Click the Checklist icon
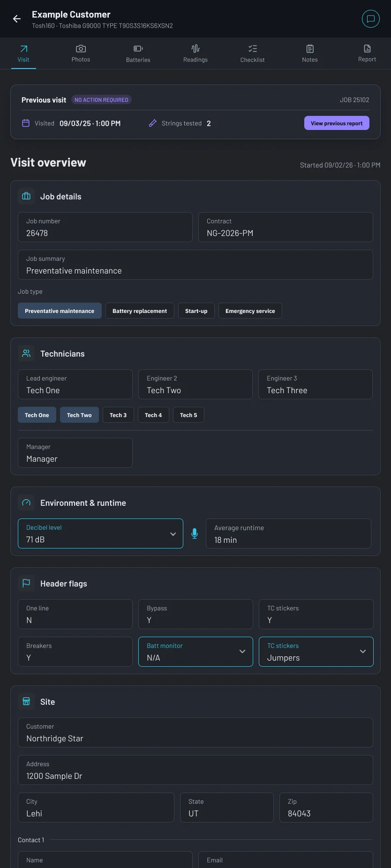 [253, 49]
